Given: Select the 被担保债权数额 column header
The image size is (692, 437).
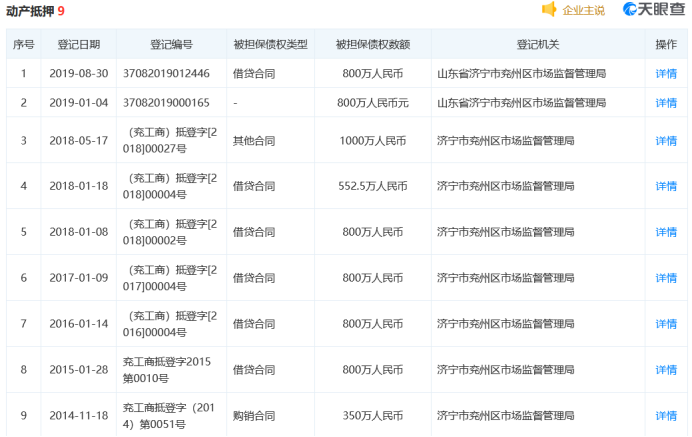Looking at the screenshot, I should click(372, 45).
